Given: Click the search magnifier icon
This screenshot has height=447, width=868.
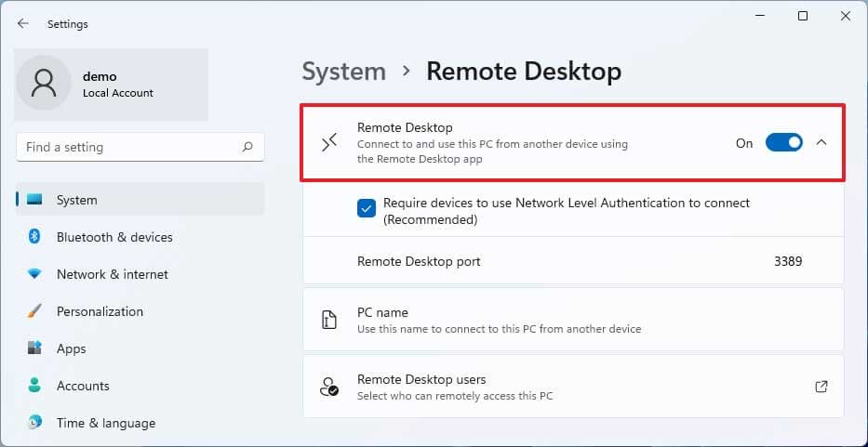Looking at the screenshot, I should click(247, 147).
